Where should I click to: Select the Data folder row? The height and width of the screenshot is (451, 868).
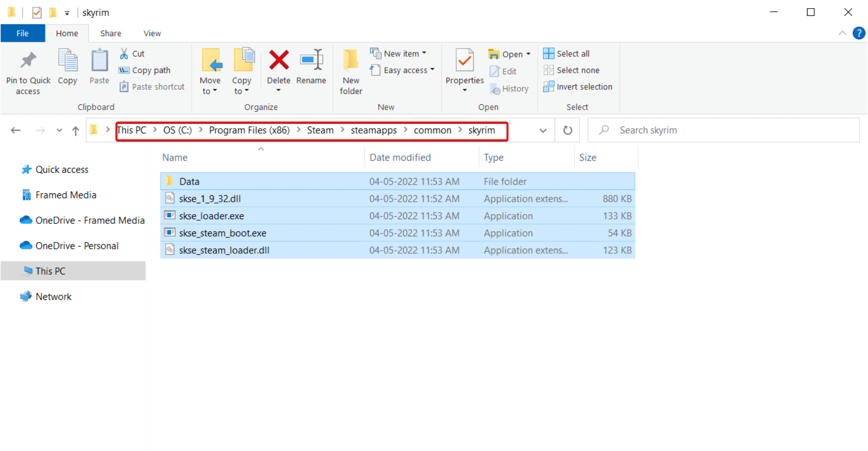(x=398, y=182)
